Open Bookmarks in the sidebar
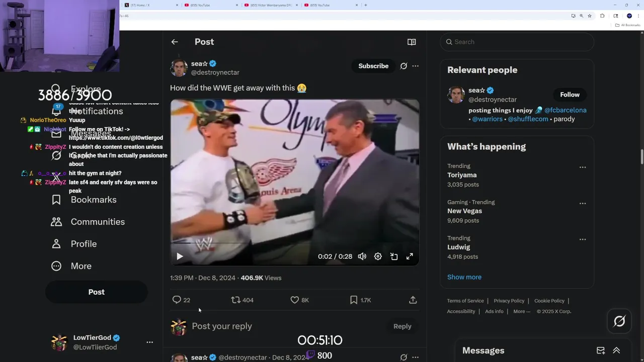Image resolution: width=644 pixels, height=362 pixels. [93, 200]
